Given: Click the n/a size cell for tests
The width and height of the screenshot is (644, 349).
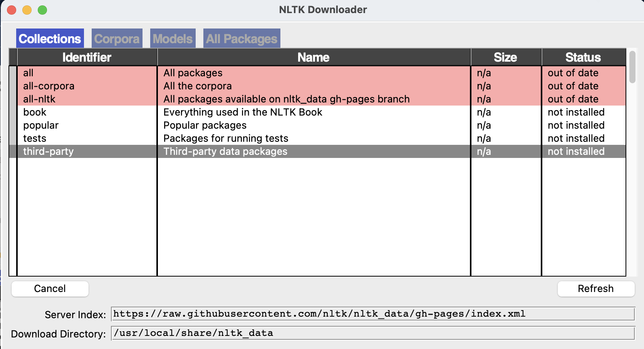Looking at the screenshot, I should point(506,138).
